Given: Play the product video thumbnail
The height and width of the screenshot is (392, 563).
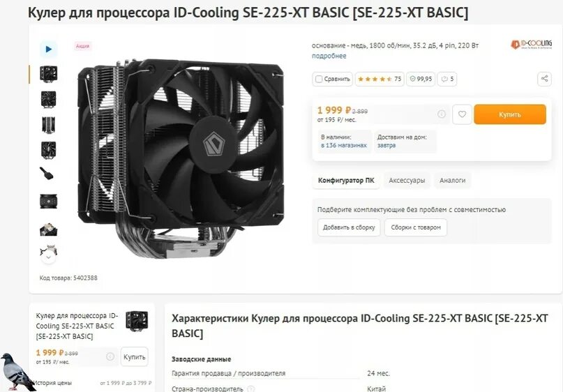Looking at the screenshot, I should [48, 49].
